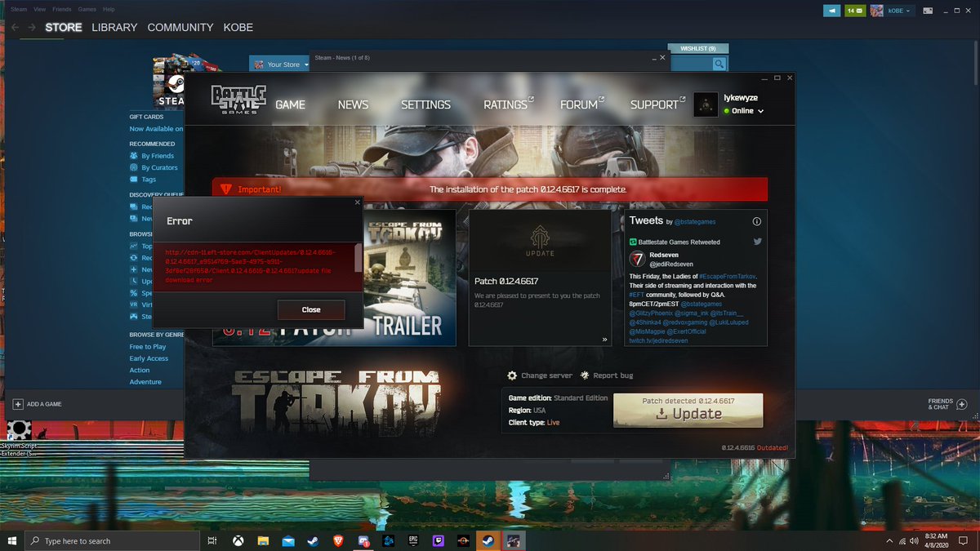This screenshot has width=980, height=551.
Task: Click the Steam store search magnifier
Action: (719, 64)
